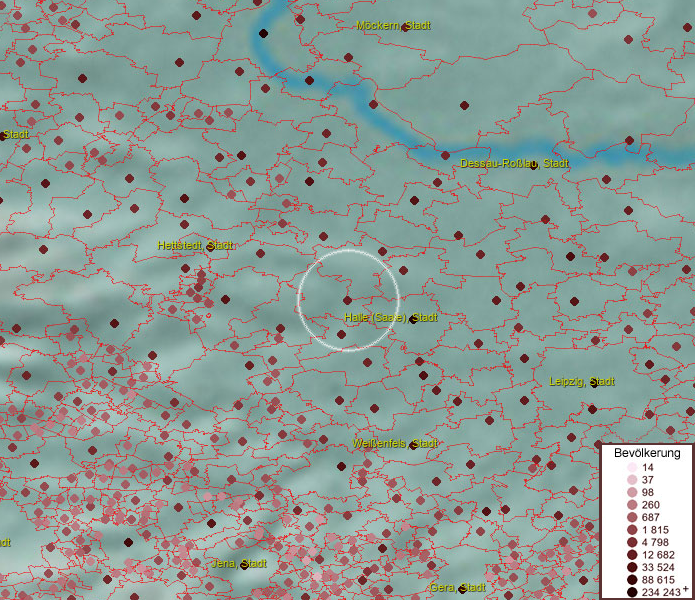Select the Leipzig, Stadt marker dot
This screenshot has height=600, width=695.
click(x=592, y=383)
